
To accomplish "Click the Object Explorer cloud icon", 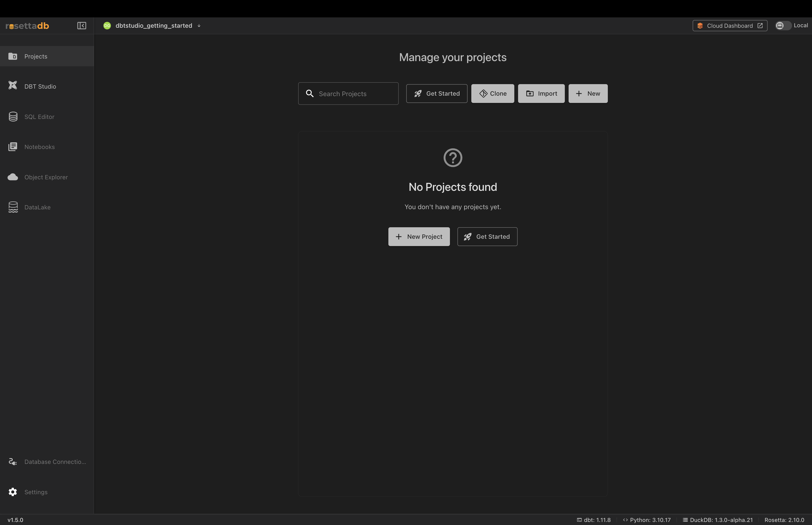I will click(x=13, y=177).
